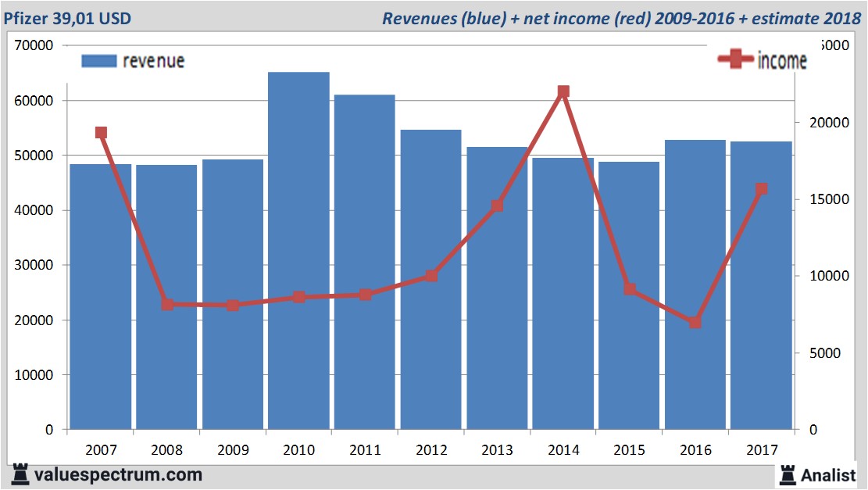Click the 2011 income data point
Screen dimensions: 868x490
tap(365, 295)
